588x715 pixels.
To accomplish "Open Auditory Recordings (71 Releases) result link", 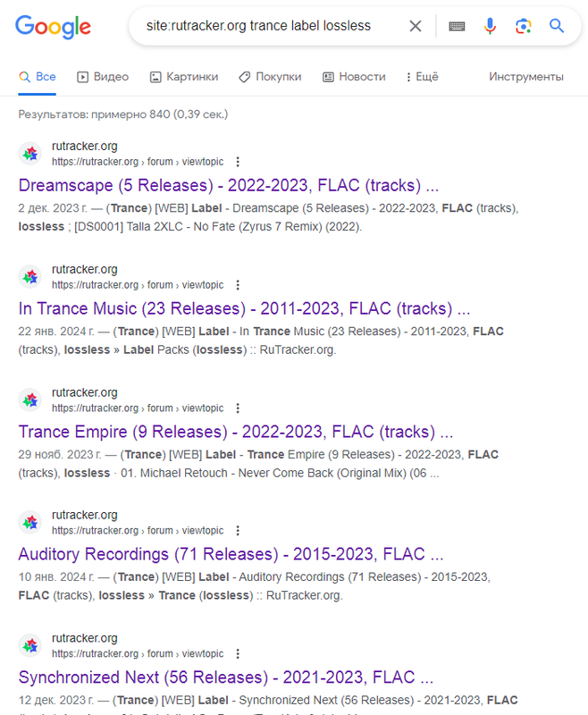I will click(231, 554).
